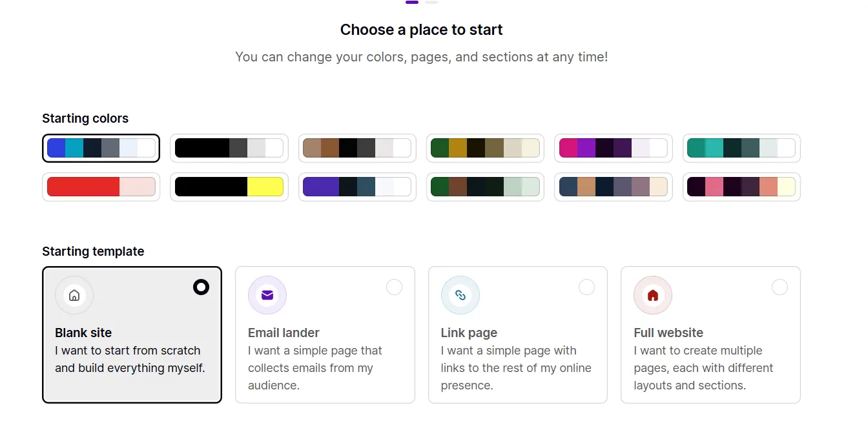Select the Link page radio button
Screen dimensions: 868x443
point(586,287)
